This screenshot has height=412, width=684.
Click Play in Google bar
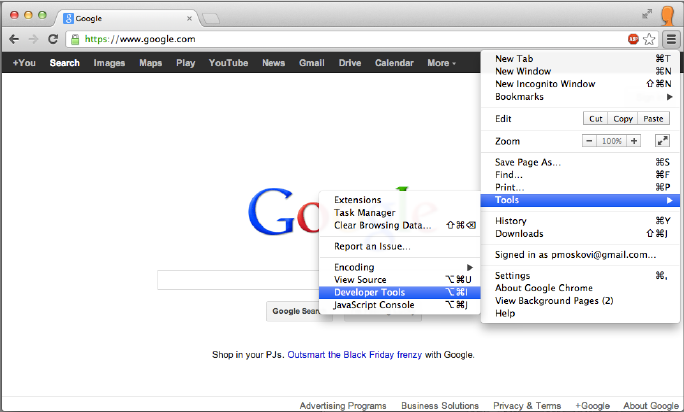pos(185,63)
